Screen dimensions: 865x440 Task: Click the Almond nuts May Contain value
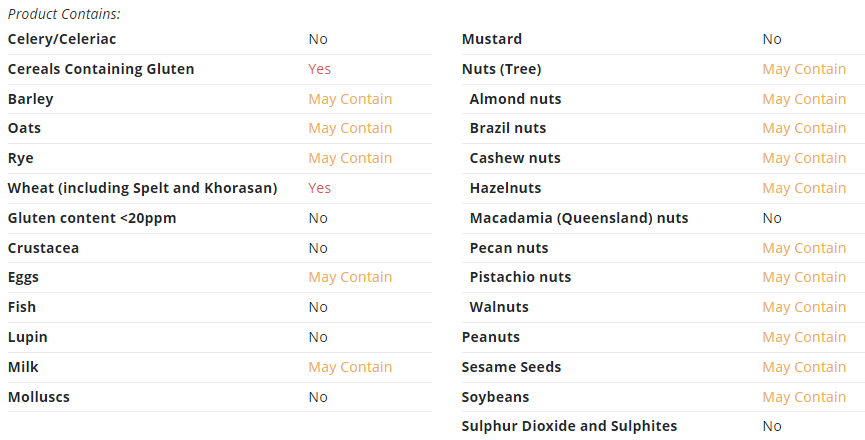pyautogui.click(x=804, y=99)
